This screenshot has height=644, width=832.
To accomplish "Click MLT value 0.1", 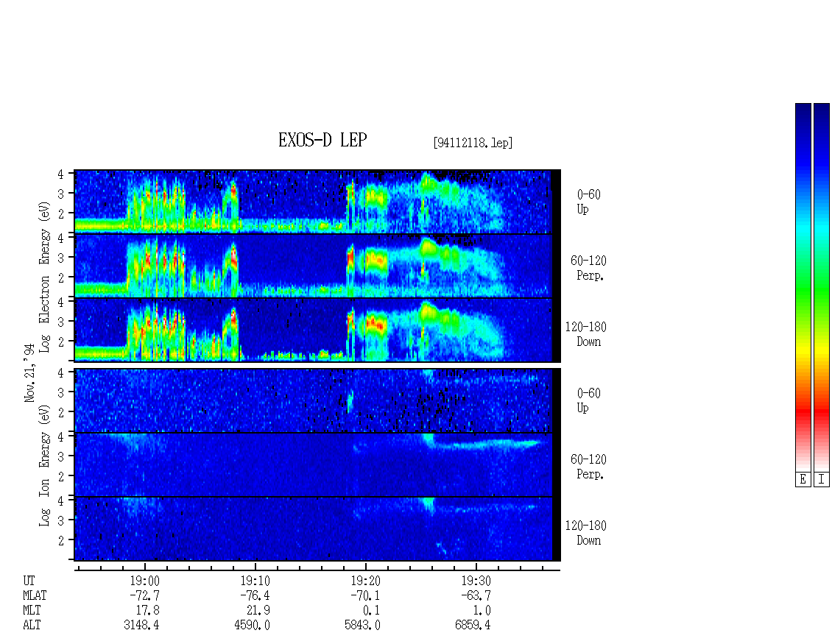I will click(x=371, y=611).
